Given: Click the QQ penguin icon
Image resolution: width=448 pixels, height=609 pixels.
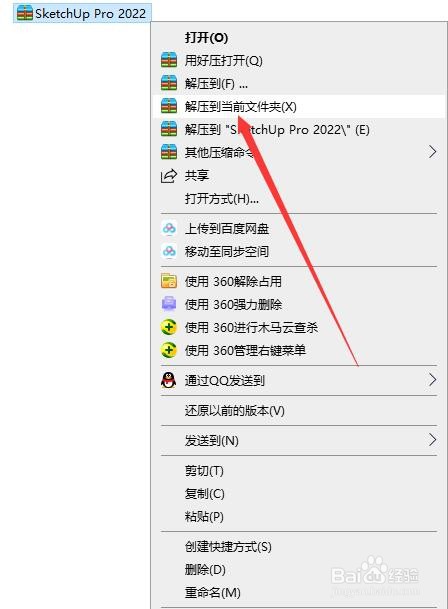Looking at the screenshot, I should [x=169, y=380].
